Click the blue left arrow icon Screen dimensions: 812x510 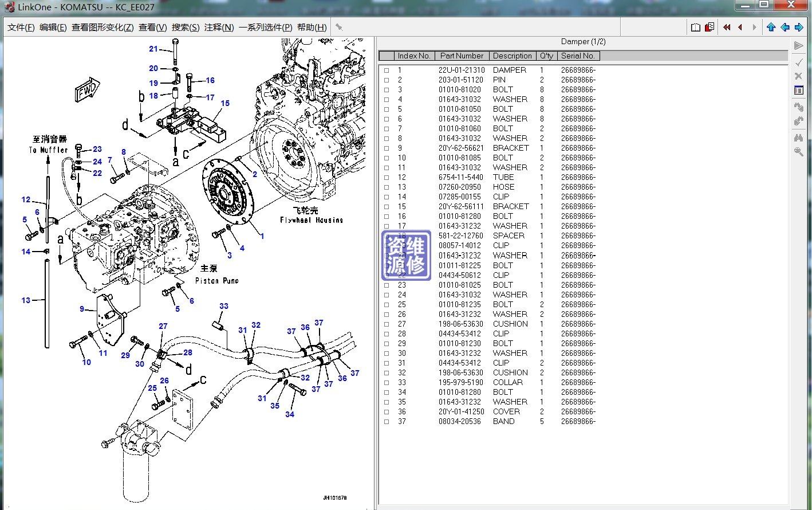tap(785, 28)
